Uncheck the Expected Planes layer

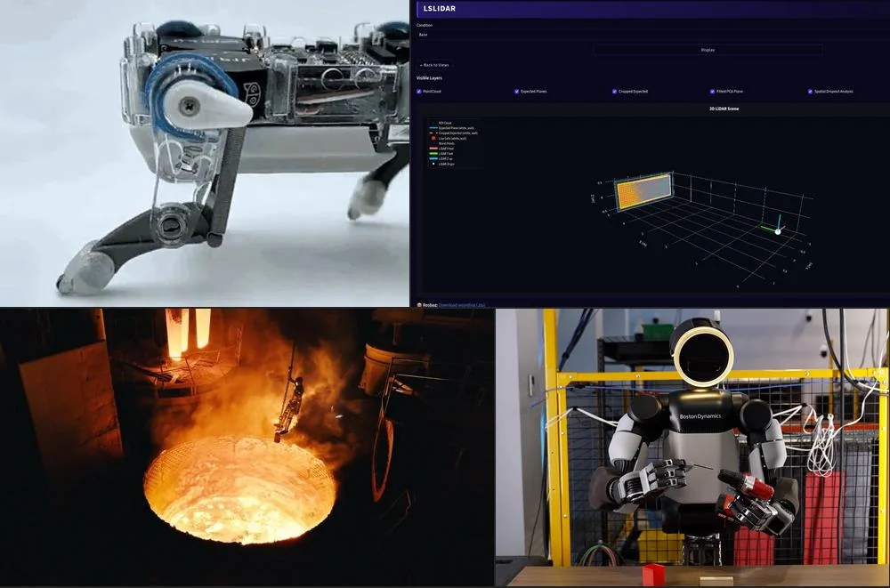coord(516,92)
